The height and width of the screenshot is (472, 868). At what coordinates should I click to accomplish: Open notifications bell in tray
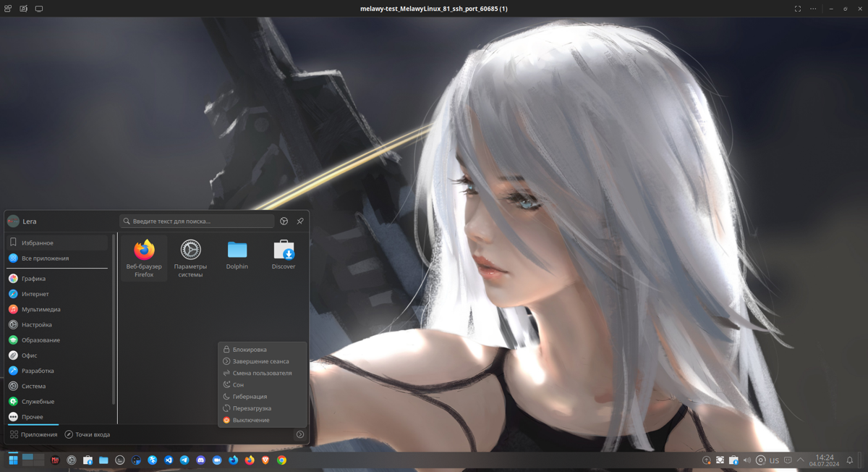(x=850, y=460)
